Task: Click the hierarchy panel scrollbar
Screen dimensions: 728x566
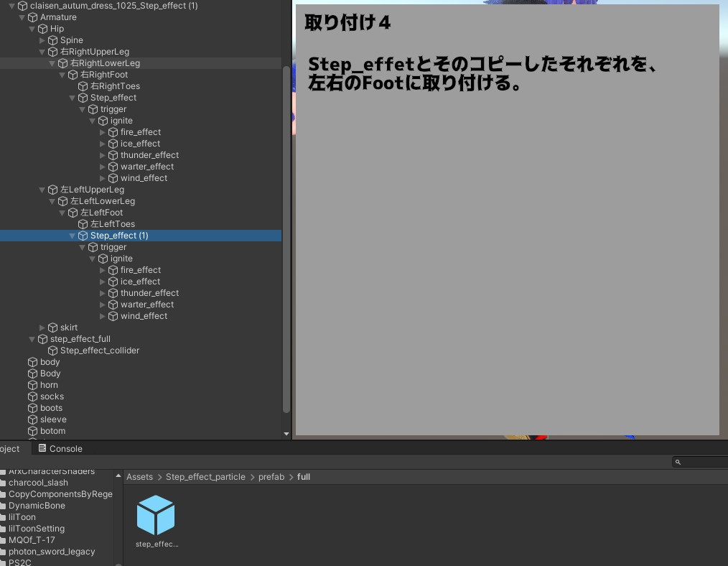Action: [286, 215]
